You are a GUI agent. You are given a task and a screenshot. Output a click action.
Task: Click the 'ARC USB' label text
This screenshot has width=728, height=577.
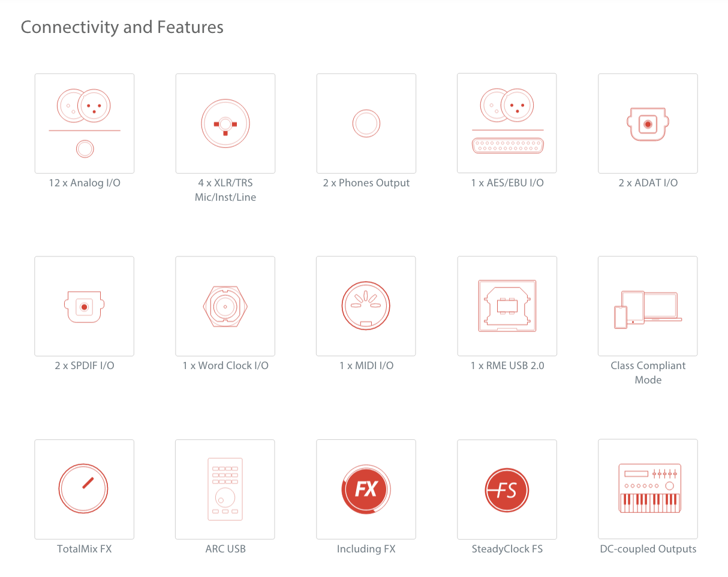tap(225, 549)
